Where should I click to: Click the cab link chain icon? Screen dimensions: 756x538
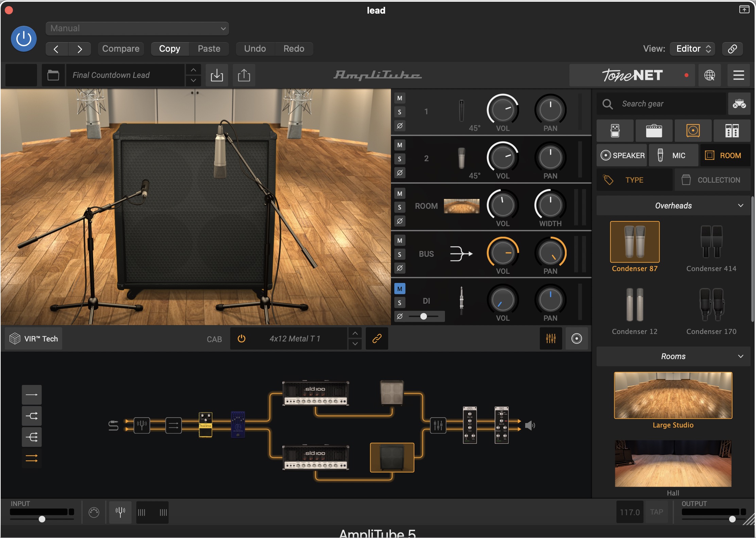coord(377,338)
